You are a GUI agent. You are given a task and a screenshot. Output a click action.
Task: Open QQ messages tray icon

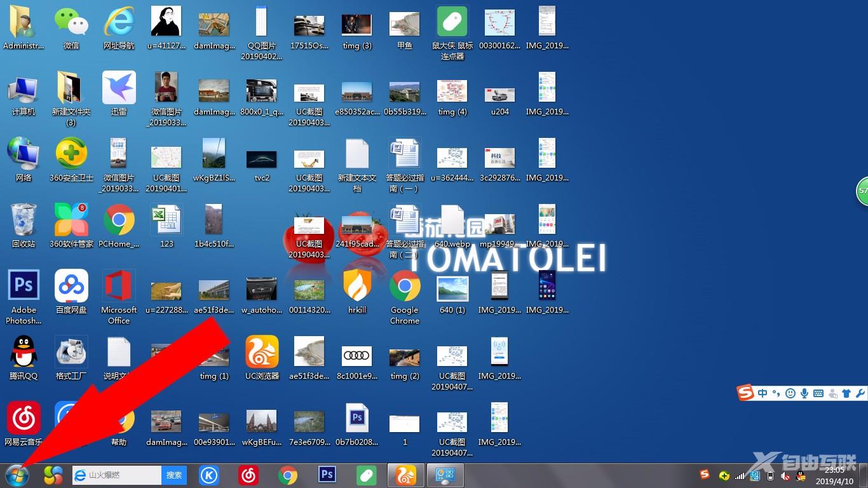point(801,476)
